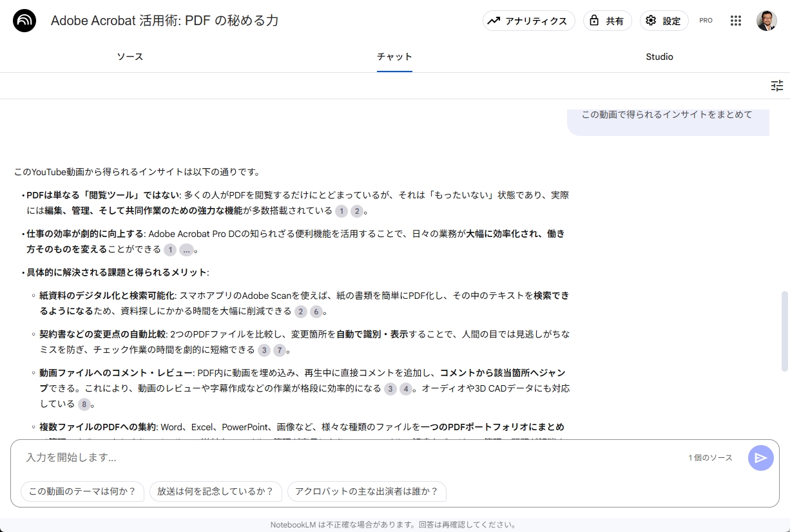The image size is (790, 532).
Task: Click user message この動画で得られるインサイトをまとめて
Action: 667,115
